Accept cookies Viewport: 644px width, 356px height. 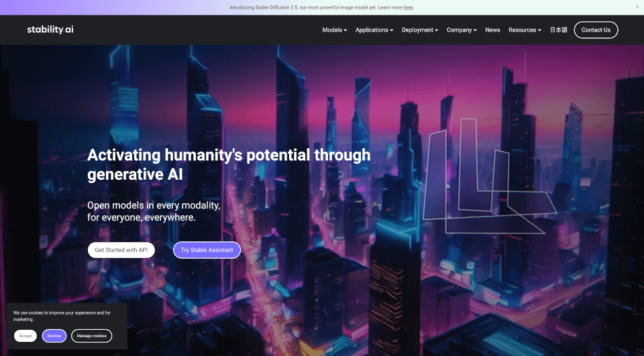(25, 336)
